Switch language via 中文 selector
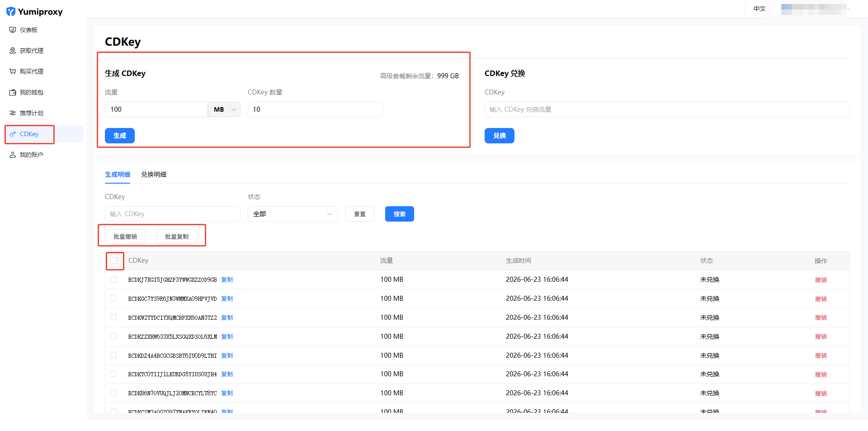The image size is (868, 431). [759, 9]
